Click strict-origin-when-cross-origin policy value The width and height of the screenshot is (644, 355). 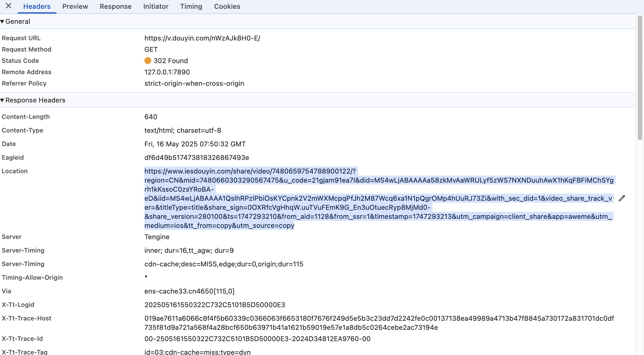pyautogui.click(x=194, y=84)
